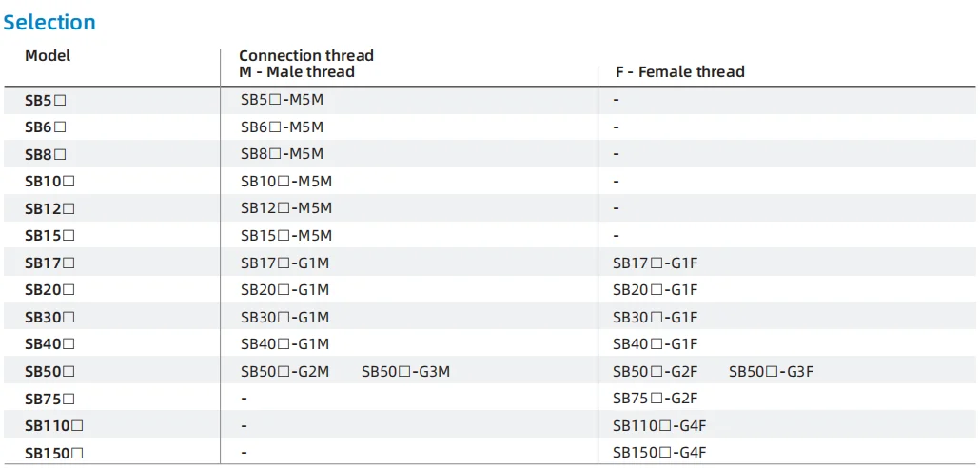
Task: Click the F - Female thread header
Action: click(x=680, y=72)
